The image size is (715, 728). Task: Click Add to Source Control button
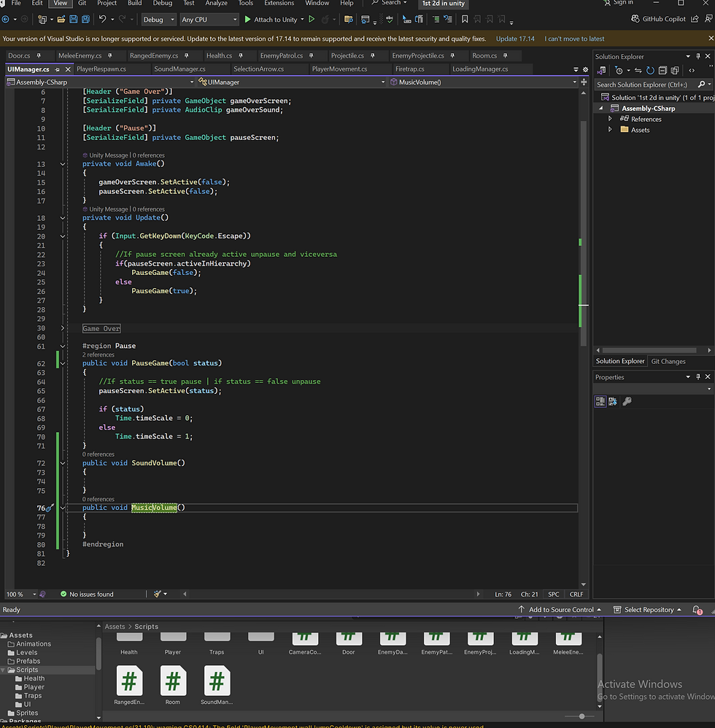click(560, 610)
